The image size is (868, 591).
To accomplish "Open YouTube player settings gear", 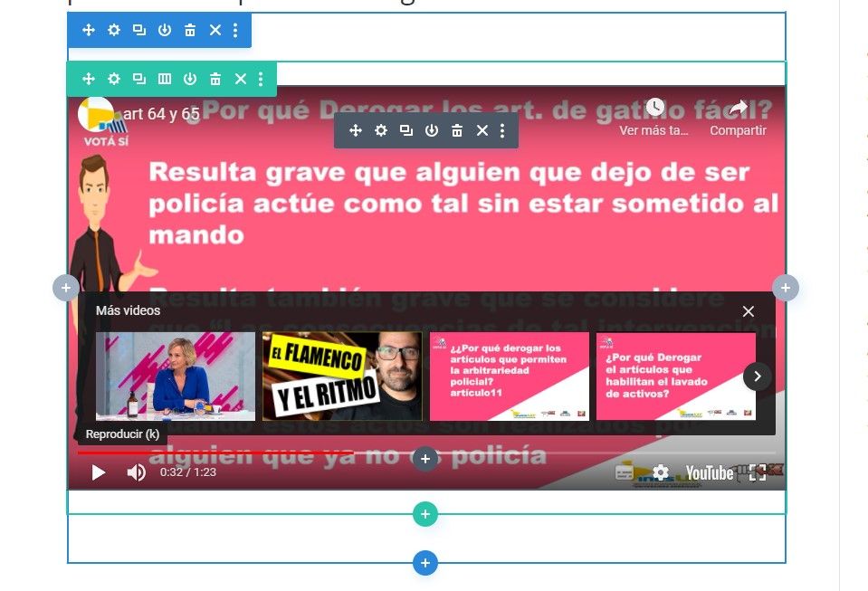I will click(x=661, y=472).
